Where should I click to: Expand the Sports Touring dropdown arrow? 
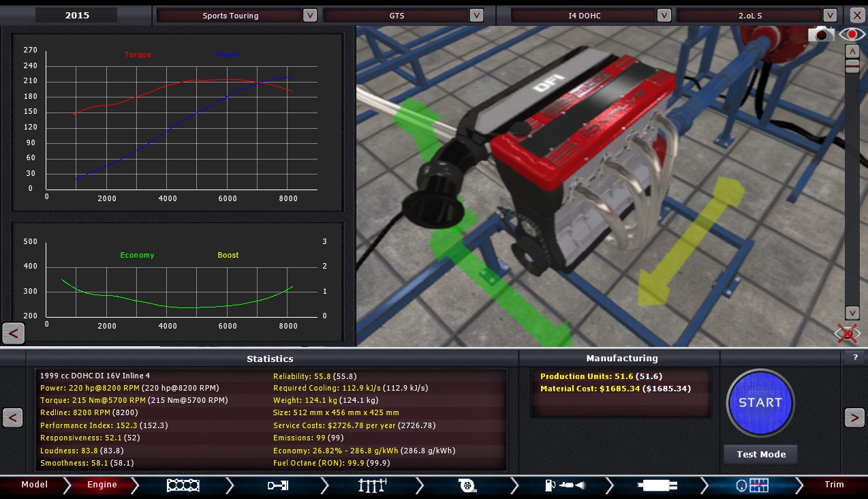tap(309, 15)
